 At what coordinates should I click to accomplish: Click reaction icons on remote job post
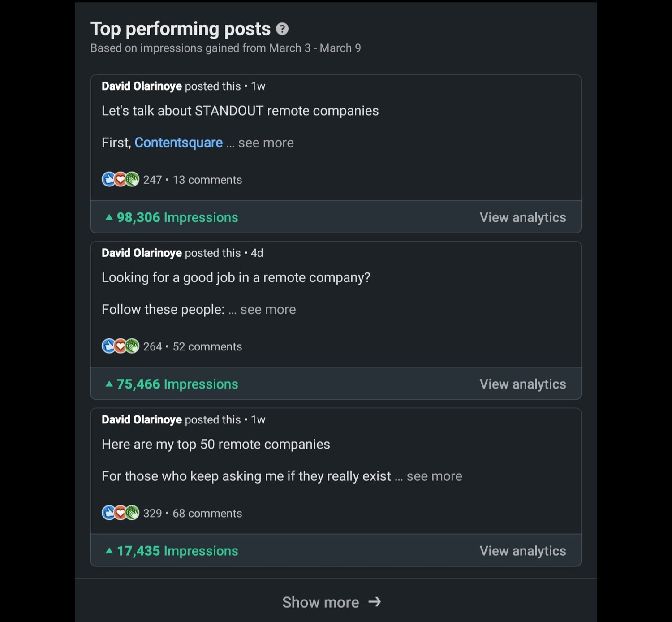[x=121, y=346]
